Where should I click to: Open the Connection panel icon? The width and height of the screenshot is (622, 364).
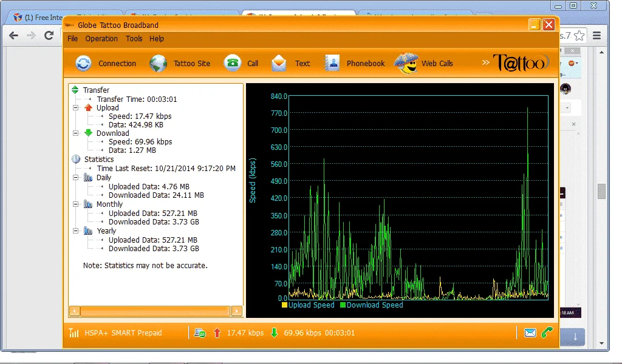pos(83,63)
